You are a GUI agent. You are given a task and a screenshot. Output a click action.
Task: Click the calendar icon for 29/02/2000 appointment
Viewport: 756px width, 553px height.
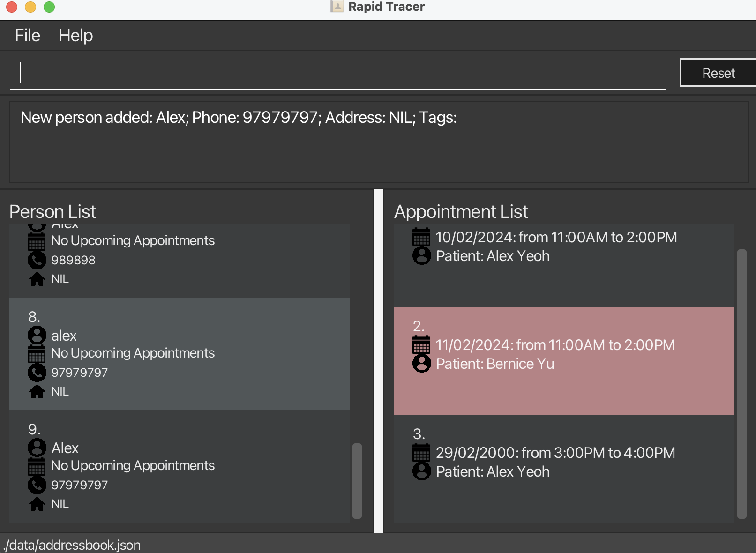(421, 453)
